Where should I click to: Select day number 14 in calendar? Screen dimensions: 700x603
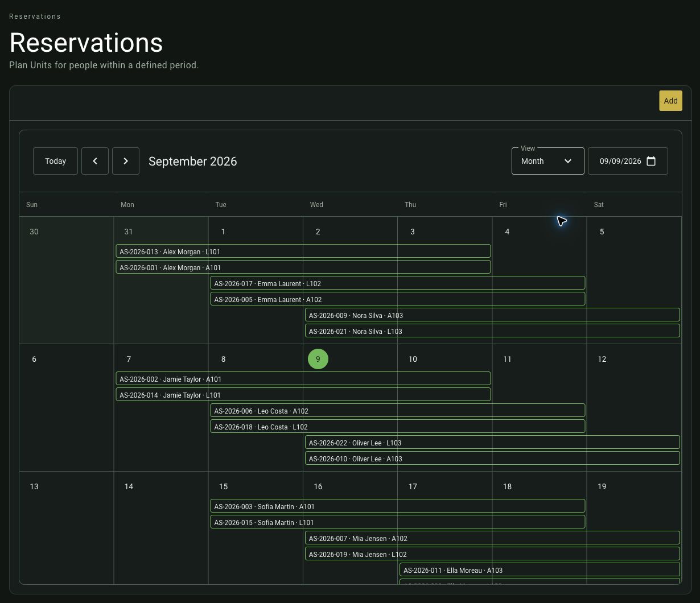(x=129, y=486)
